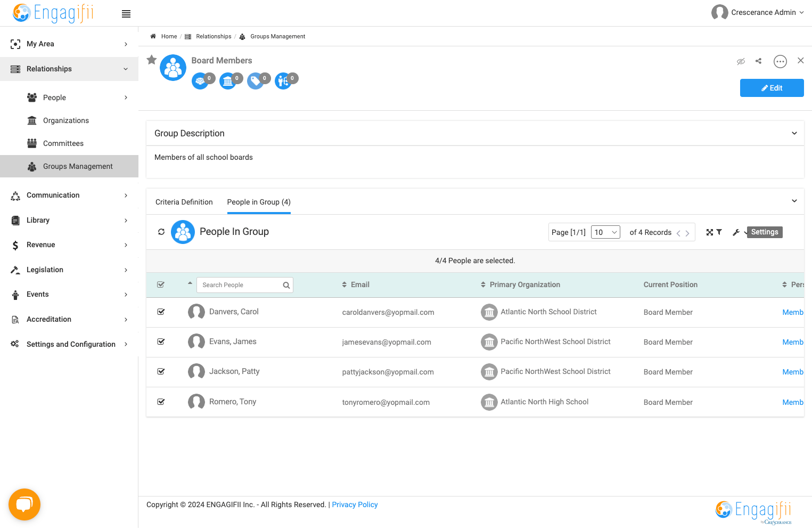Toggle the hamburger sidebar menu icon

[x=126, y=14]
